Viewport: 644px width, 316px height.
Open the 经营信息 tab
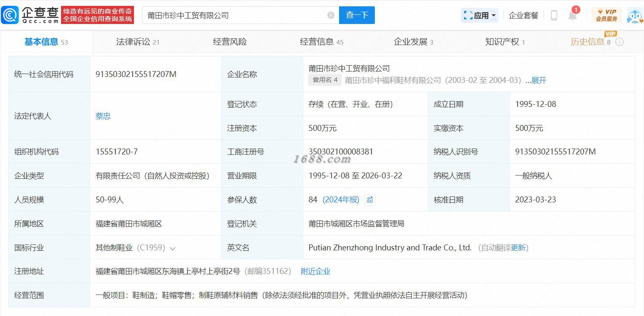(321, 42)
